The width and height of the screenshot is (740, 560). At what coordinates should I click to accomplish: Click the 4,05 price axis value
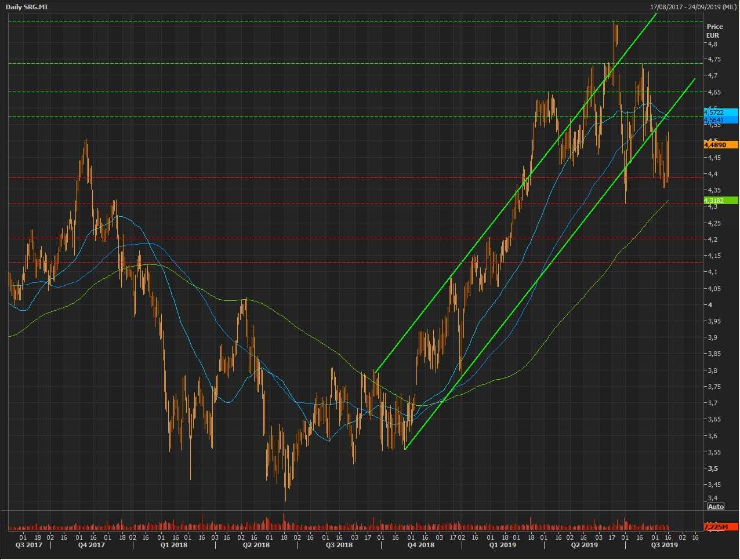point(714,289)
